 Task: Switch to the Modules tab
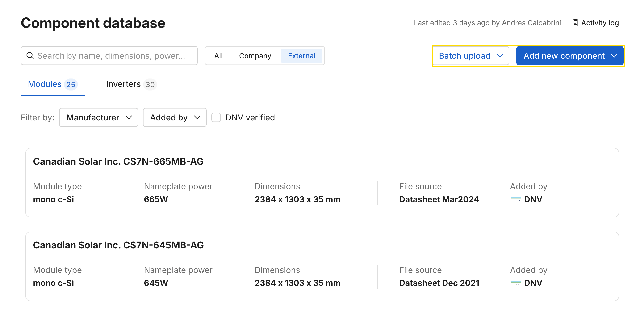pyautogui.click(x=53, y=84)
